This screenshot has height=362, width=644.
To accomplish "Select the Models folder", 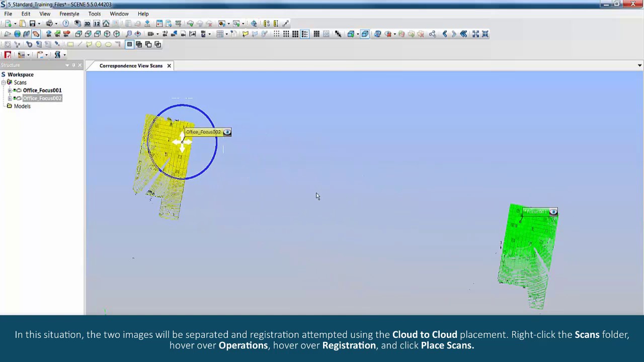I will coord(22,106).
